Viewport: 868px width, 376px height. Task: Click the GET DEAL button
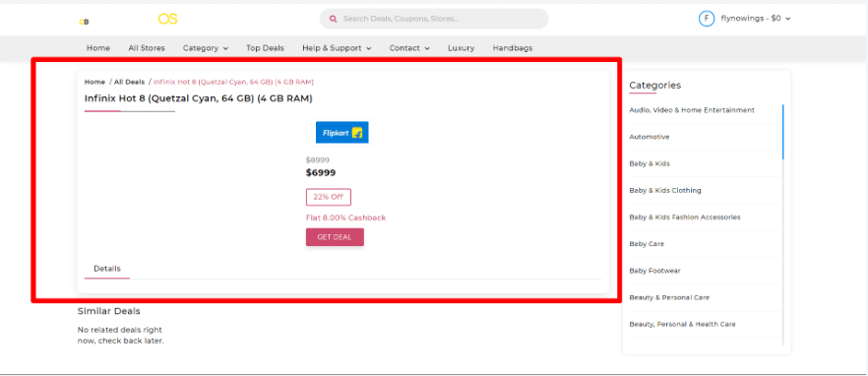(x=335, y=237)
